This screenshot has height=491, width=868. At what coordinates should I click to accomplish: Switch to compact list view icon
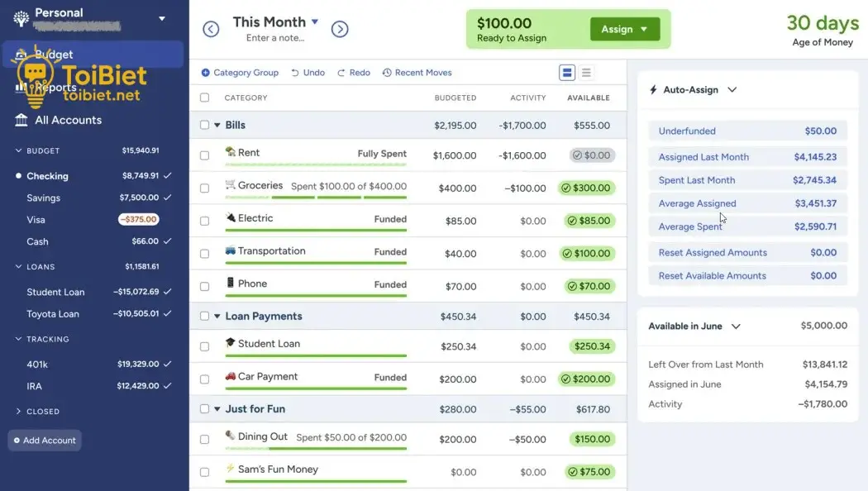click(x=586, y=73)
